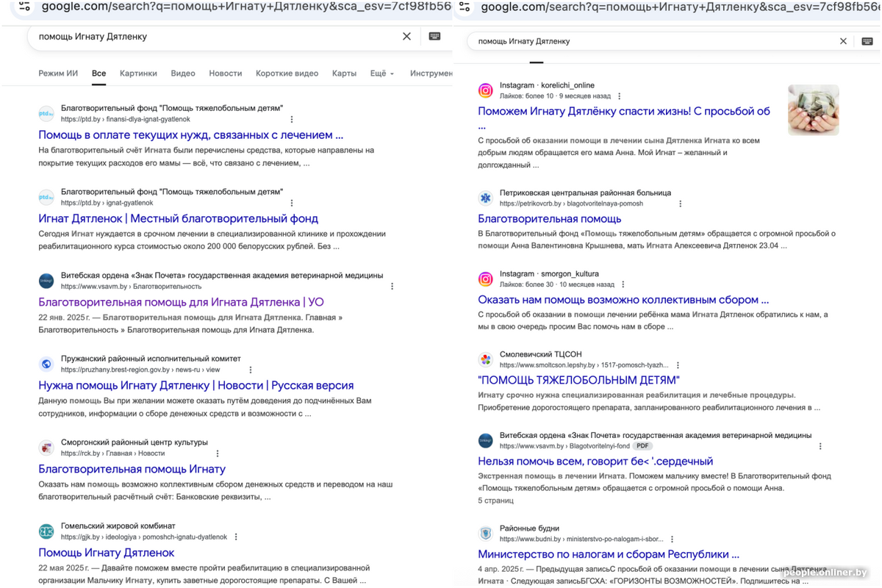
Task: Clear search text in right window
Action: 843,41
